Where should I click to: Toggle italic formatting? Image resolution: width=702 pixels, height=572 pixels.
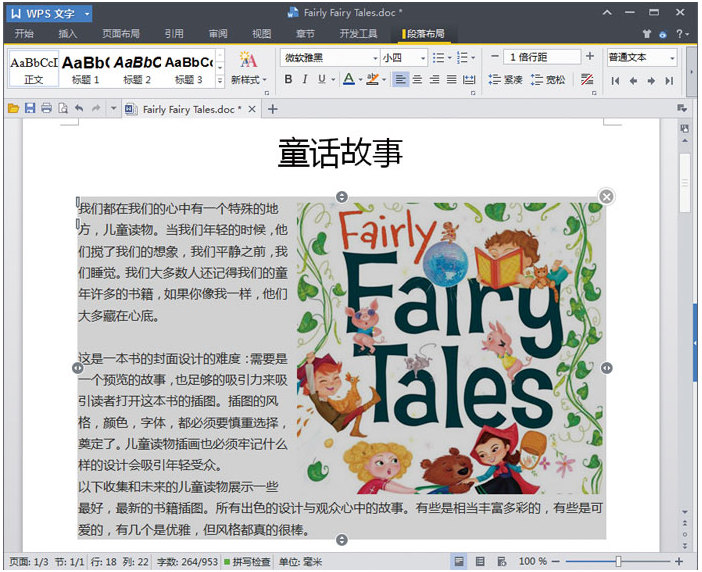[305, 80]
